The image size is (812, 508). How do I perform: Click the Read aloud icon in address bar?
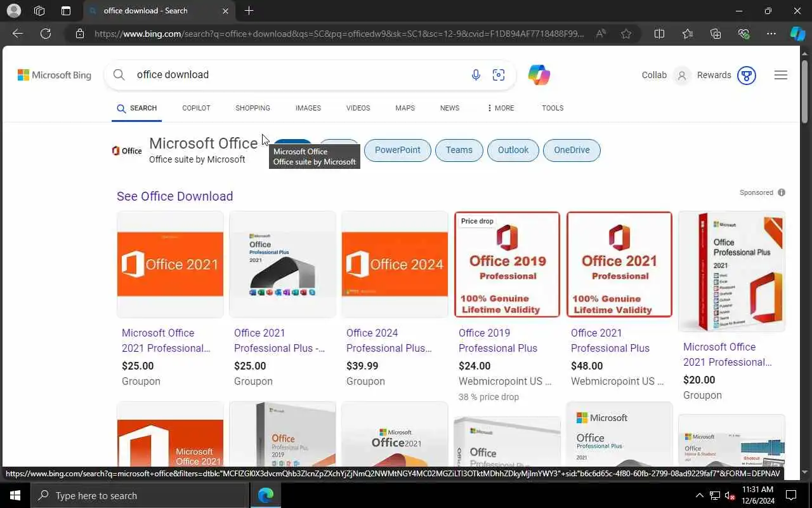[601, 34]
